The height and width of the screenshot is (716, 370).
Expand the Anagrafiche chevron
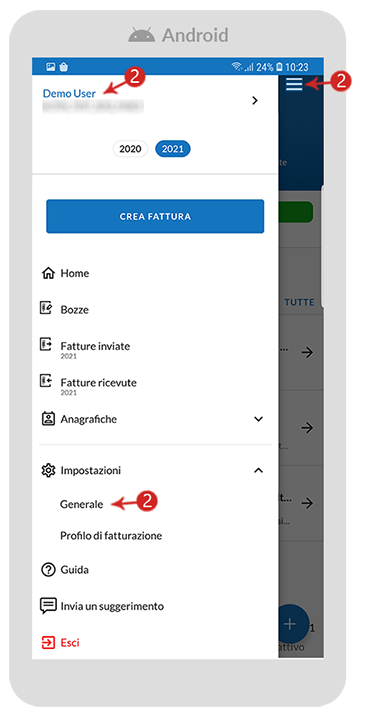(259, 419)
